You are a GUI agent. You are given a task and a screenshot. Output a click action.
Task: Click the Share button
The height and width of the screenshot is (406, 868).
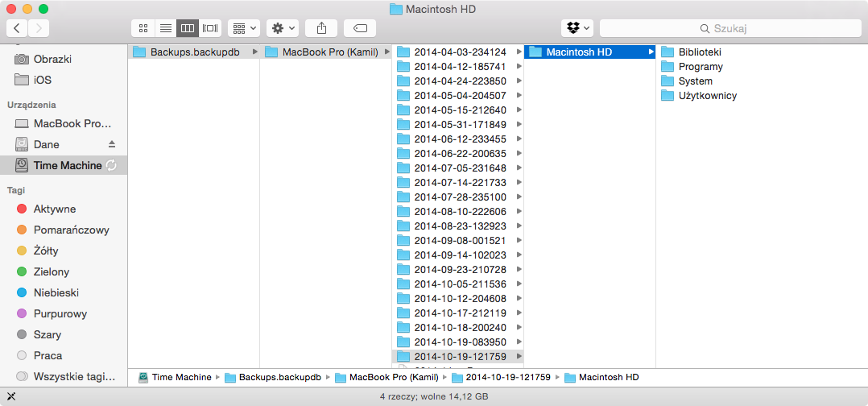click(321, 27)
